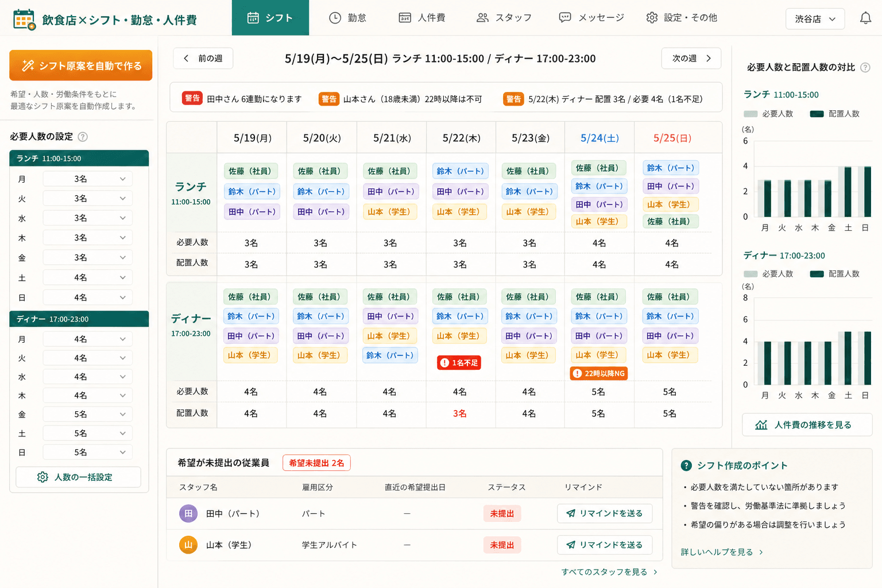Click help icon next to 必要人数の設定
Viewport: 882px width, 588px height.
(x=83, y=137)
